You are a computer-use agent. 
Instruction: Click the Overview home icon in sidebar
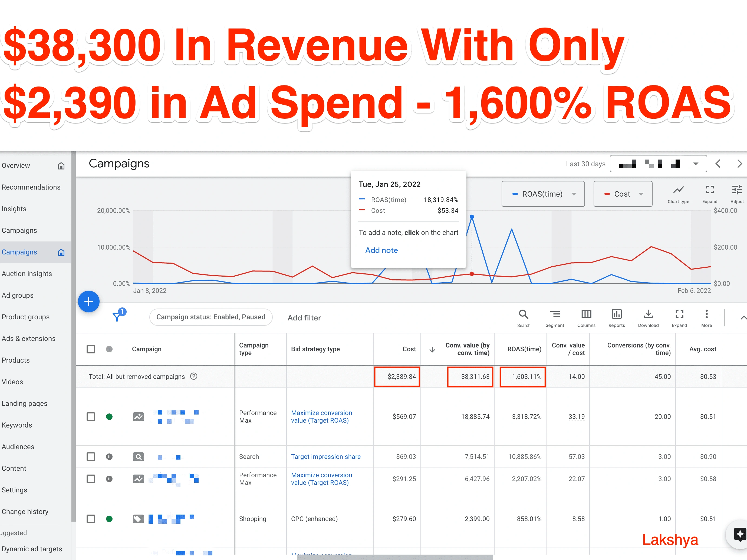(x=61, y=166)
